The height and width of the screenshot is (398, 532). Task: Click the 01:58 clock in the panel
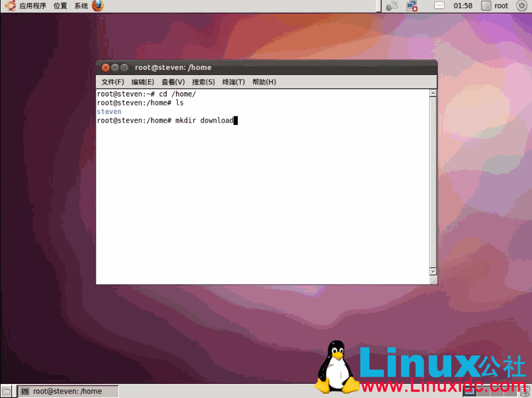[463, 5]
